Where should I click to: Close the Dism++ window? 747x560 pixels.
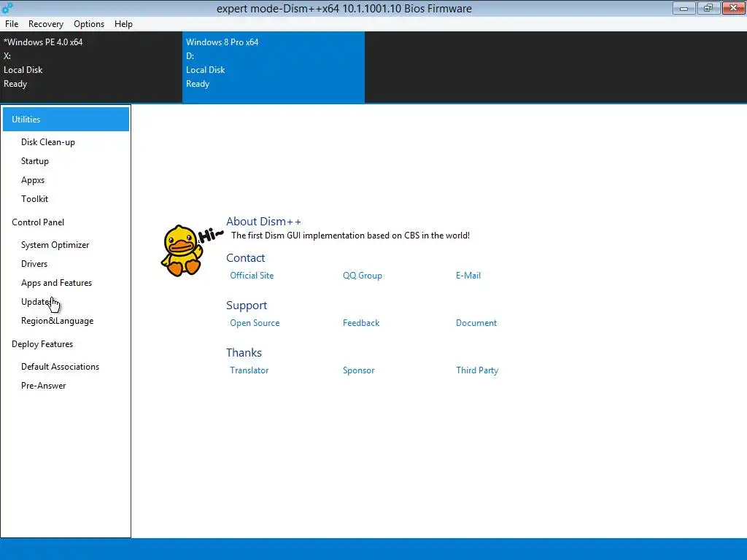pos(734,8)
